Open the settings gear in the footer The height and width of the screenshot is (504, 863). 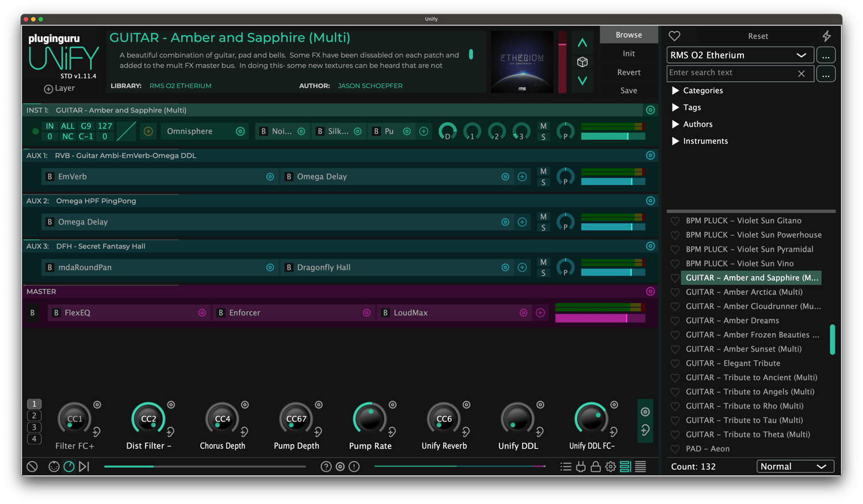(x=610, y=467)
